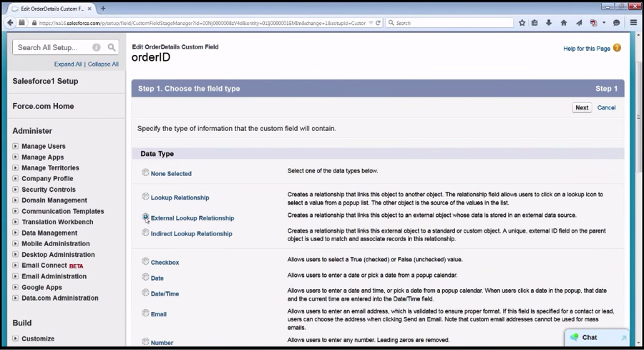Click the send paper-plane toolbar icon
The height and width of the screenshot is (350, 644).
pyautogui.click(x=579, y=23)
